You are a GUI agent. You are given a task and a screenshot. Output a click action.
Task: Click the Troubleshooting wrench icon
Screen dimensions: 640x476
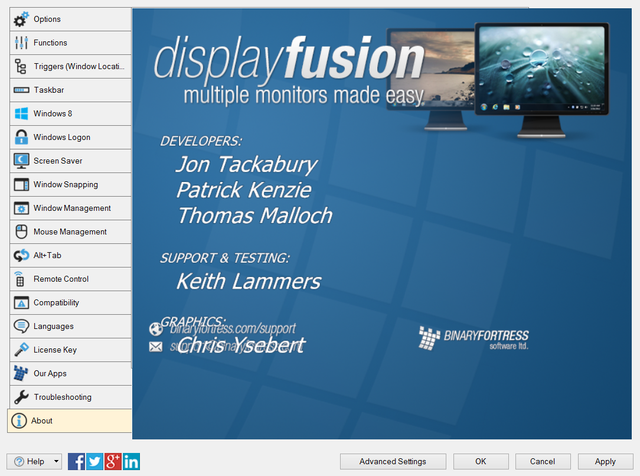click(21, 397)
